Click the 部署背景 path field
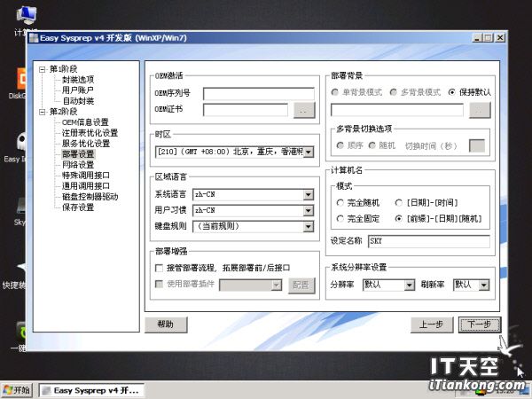 point(397,110)
